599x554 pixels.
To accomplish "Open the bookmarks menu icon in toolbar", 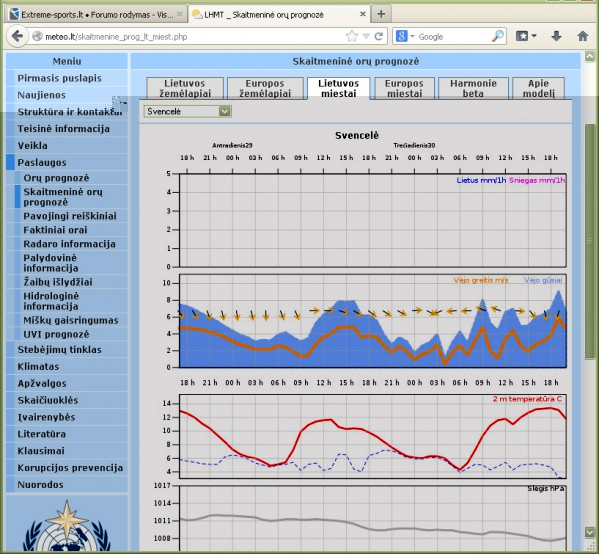I will point(526,36).
